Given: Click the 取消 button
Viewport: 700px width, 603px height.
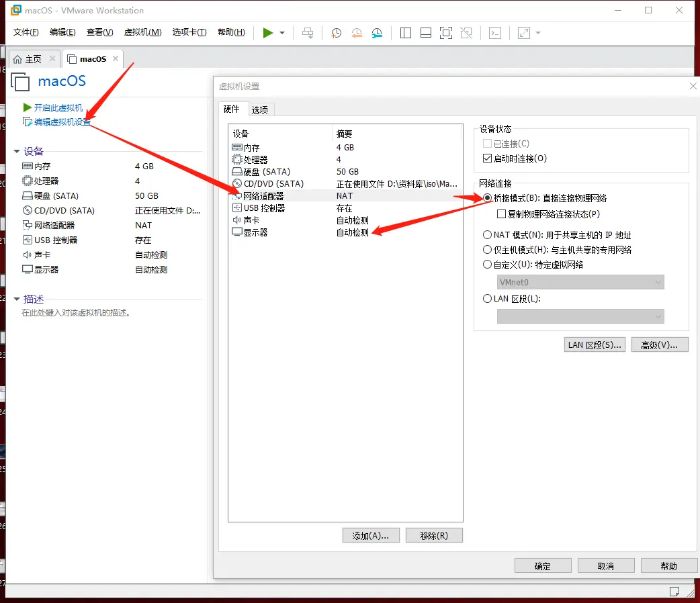Looking at the screenshot, I should pyautogui.click(x=606, y=565).
